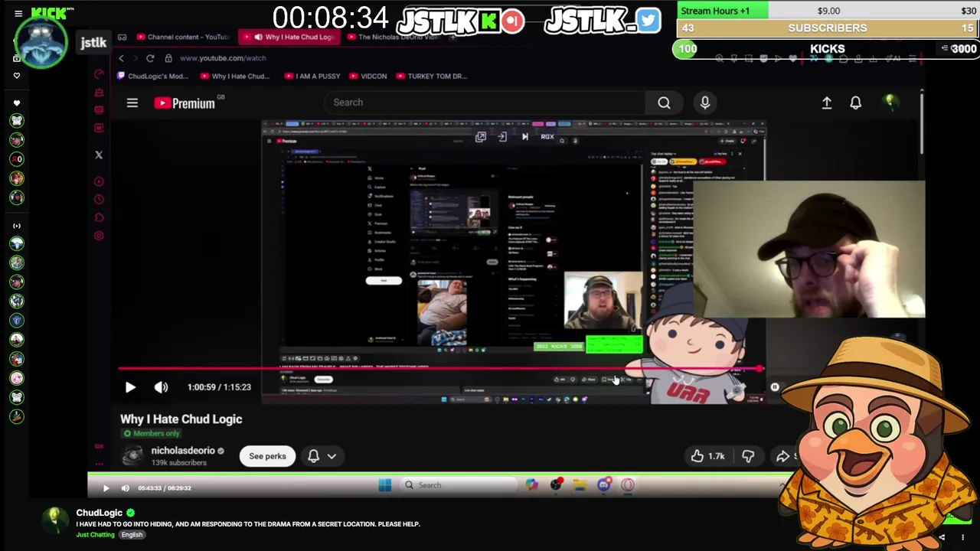The image size is (980, 551).
Task: Open the TURKEY TOM DR bookmark
Action: click(x=430, y=76)
